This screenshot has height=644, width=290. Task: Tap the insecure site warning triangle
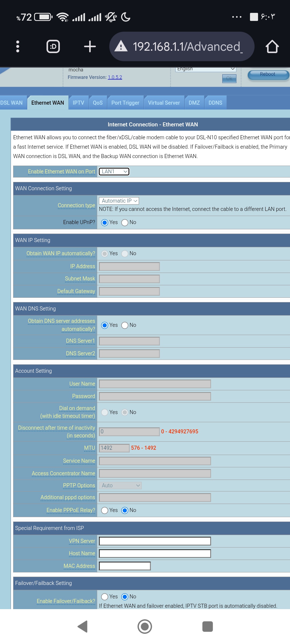coord(121,46)
